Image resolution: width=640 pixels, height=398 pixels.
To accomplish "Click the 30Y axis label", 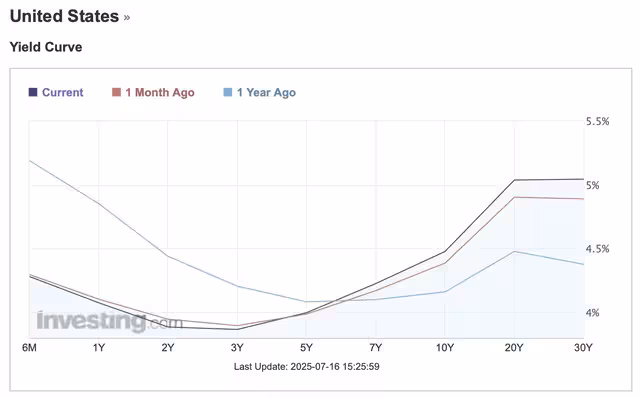I will coord(583,347).
